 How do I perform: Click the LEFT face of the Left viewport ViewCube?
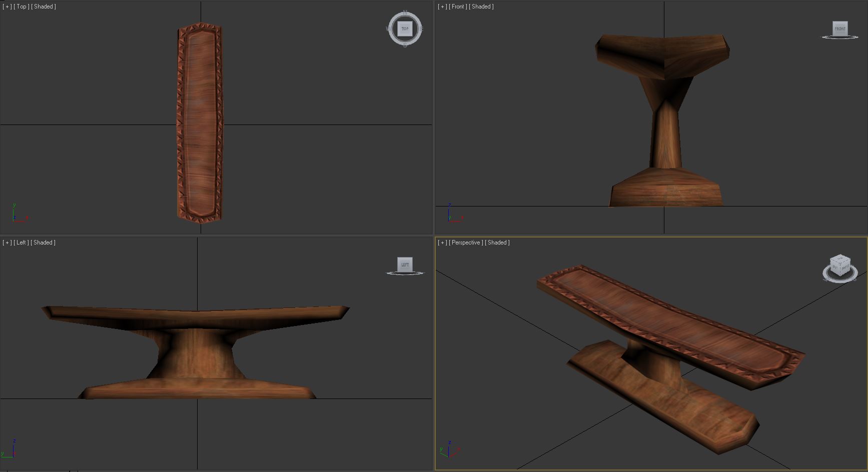point(405,264)
